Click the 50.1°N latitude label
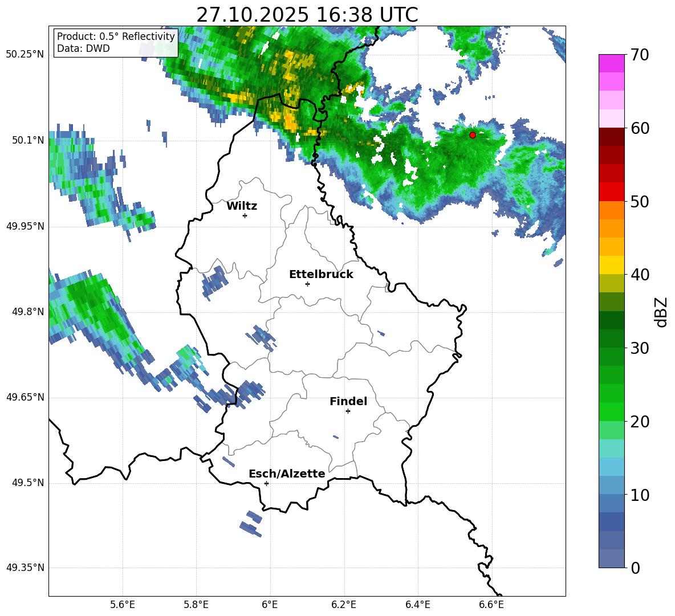This screenshot has height=616, width=675. [27, 140]
